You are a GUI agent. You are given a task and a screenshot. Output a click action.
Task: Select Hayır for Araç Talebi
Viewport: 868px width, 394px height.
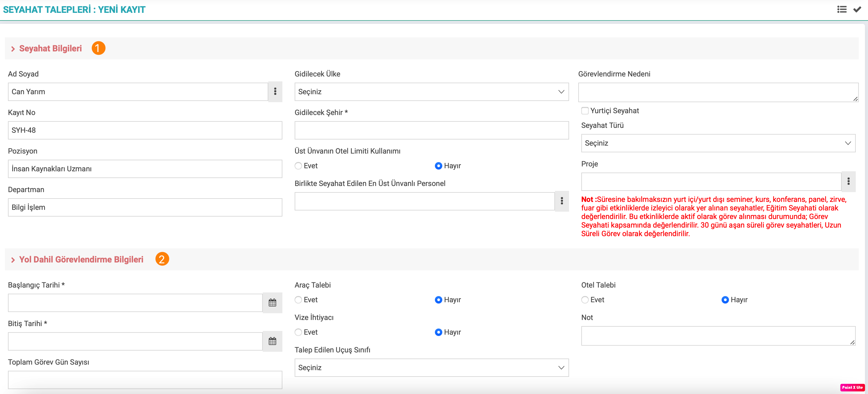[438, 300]
